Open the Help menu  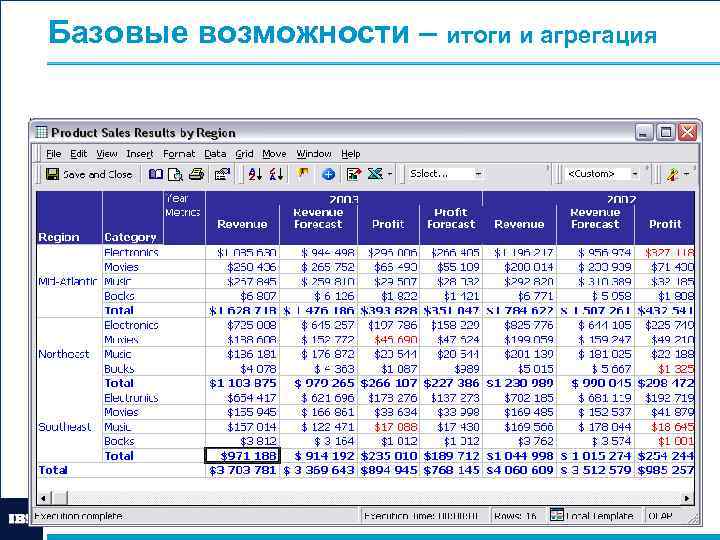tap(351, 154)
